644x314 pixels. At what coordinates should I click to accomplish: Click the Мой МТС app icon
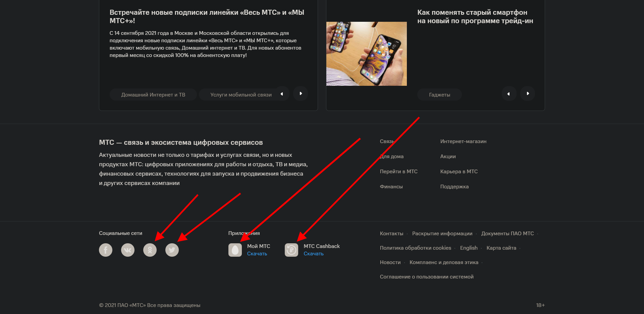point(235,250)
